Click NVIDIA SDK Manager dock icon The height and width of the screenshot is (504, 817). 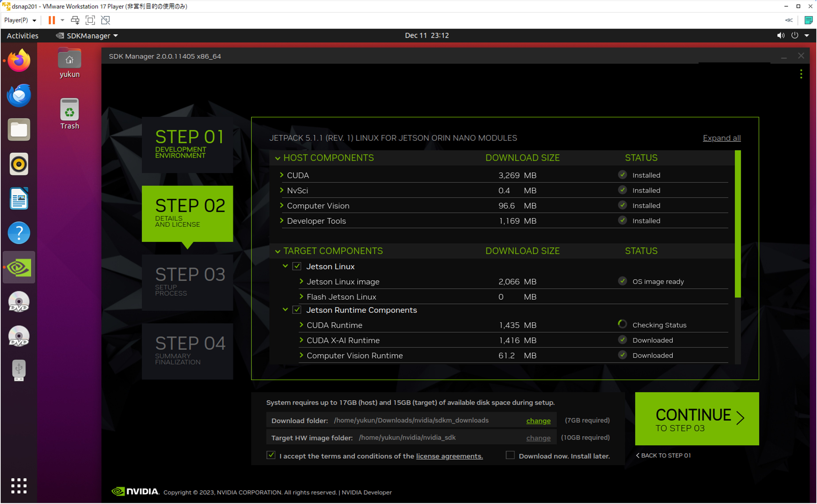pyautogui.click(x=19, y=267)
